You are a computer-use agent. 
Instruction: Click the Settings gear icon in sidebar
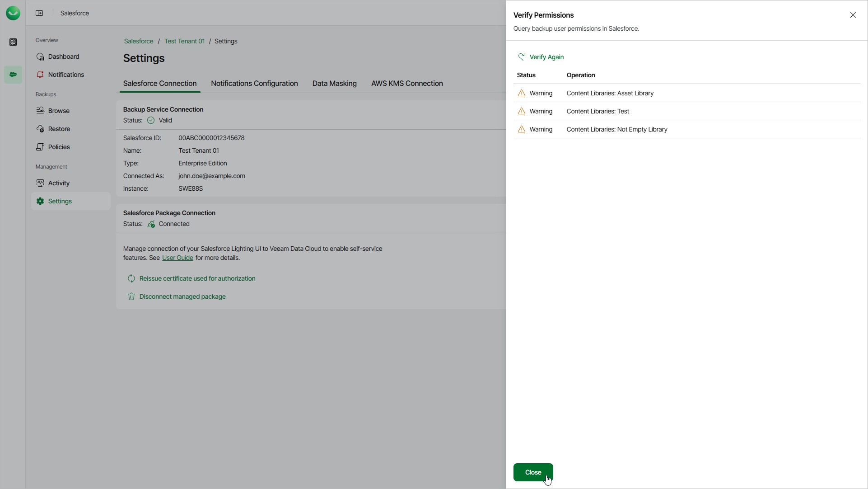click(x=40, y=201)
